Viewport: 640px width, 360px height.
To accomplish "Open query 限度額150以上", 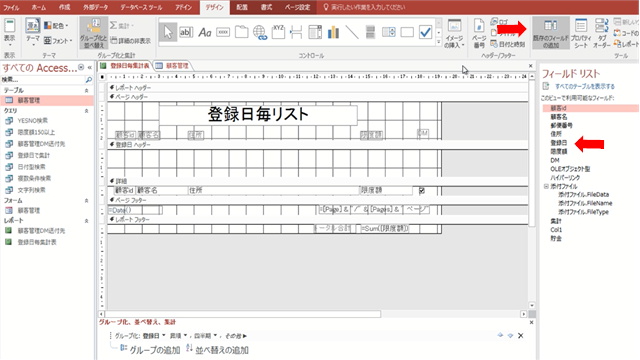I will [x=36, y=132].
